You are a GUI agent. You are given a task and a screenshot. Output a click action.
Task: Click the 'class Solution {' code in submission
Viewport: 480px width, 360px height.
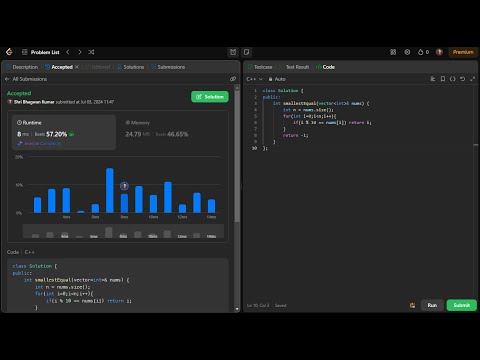pos(35,266)
